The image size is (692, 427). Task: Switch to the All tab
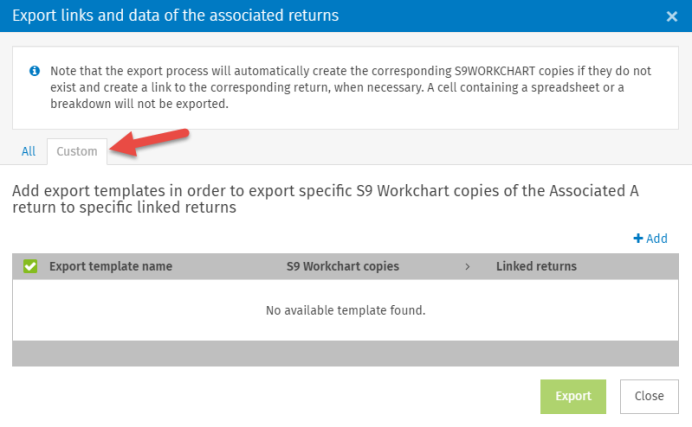[28, 151]
